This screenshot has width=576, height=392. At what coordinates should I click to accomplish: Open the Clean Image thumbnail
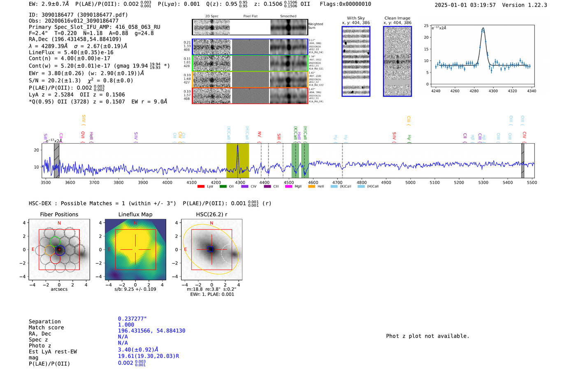pos(397,61)
